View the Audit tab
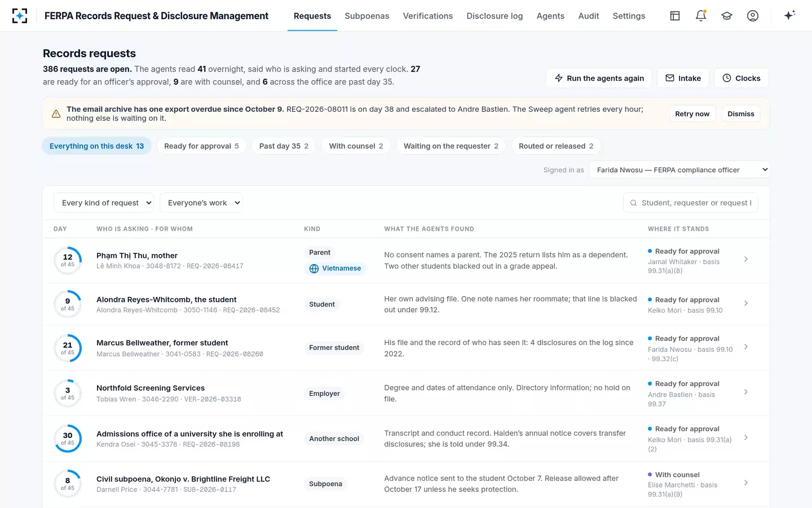The height and width of the screenshot is (508, 812). coord(589,16)
